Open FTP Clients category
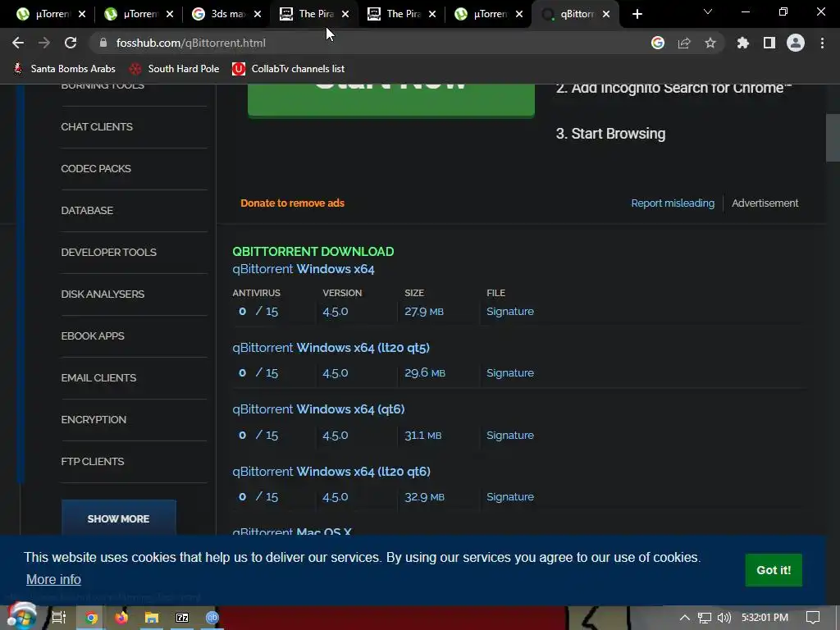This screenshot has width=840, height=630. tap(93, 461)
